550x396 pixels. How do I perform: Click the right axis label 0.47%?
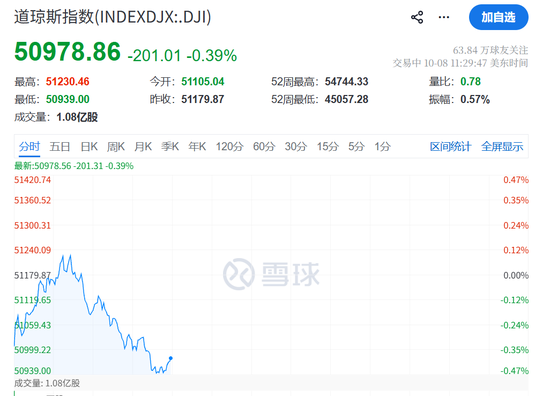[516, 180]
